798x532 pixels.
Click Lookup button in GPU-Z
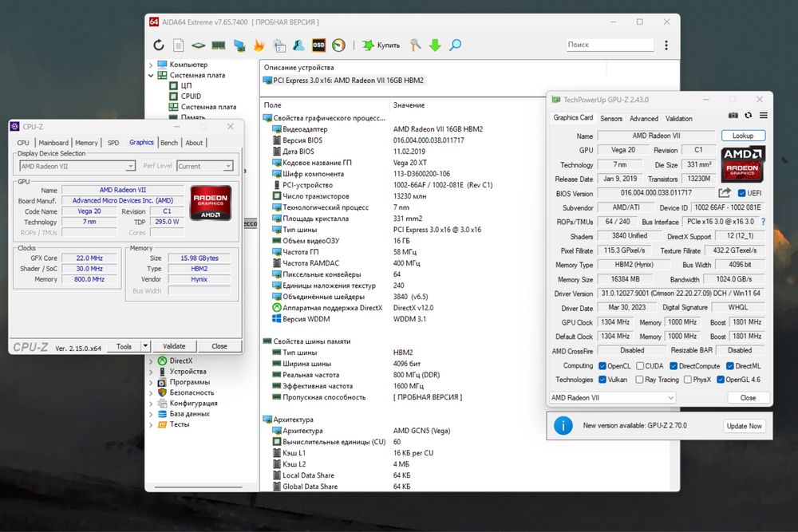[743, 136]
